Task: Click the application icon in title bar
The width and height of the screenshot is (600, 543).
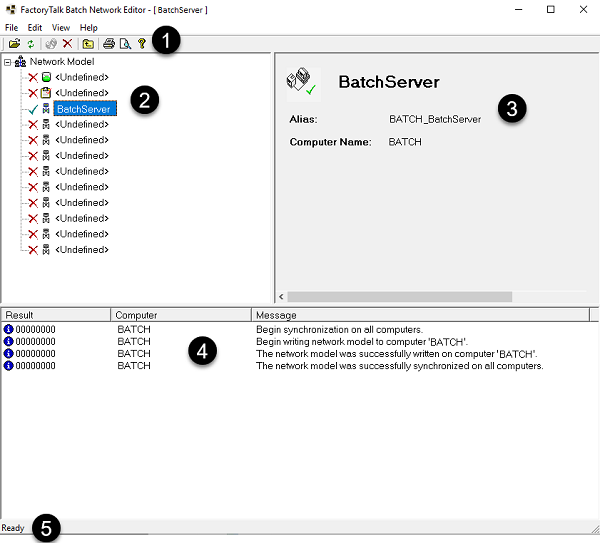Action: [x=11, y=10]
